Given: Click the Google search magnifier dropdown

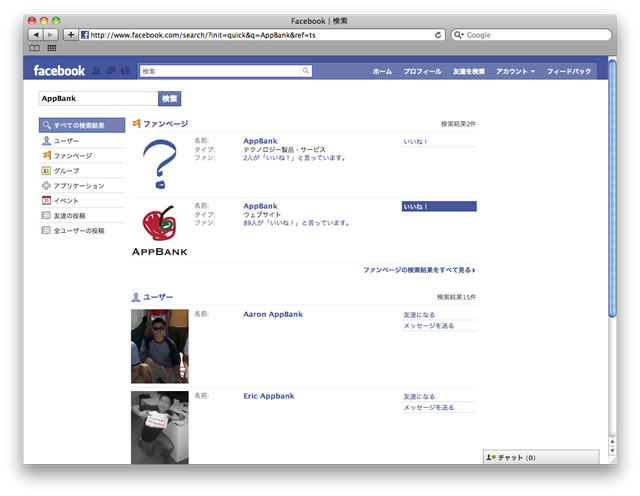Looking at the screenshot, I should [459, 35].
